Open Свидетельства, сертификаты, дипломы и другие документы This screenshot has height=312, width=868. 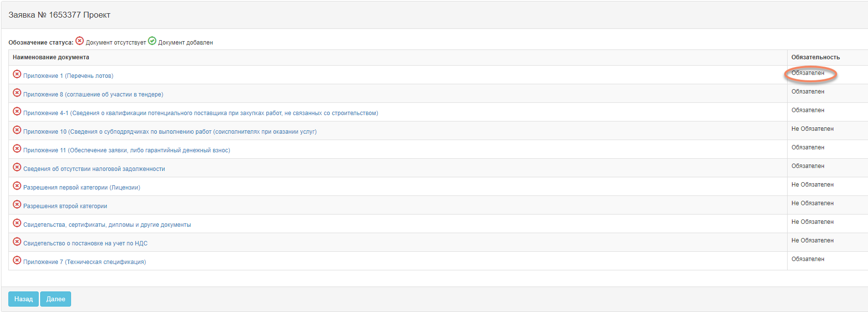pos(107,225)
